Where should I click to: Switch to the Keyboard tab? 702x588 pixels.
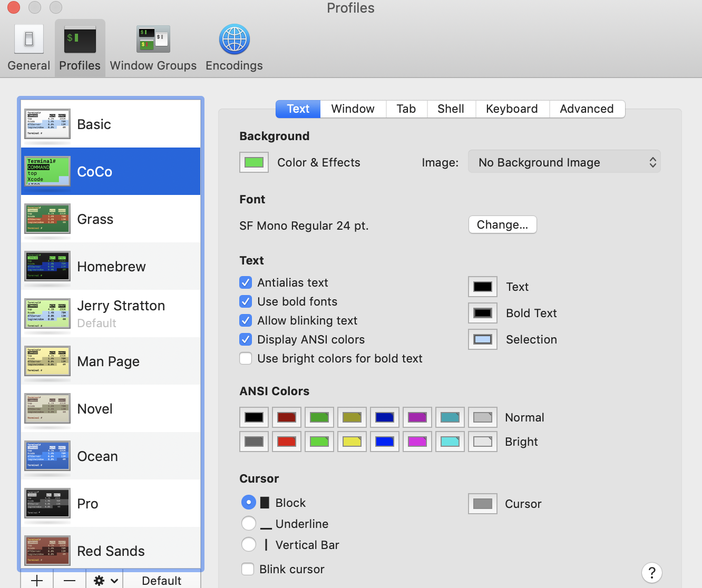[512, 109]
